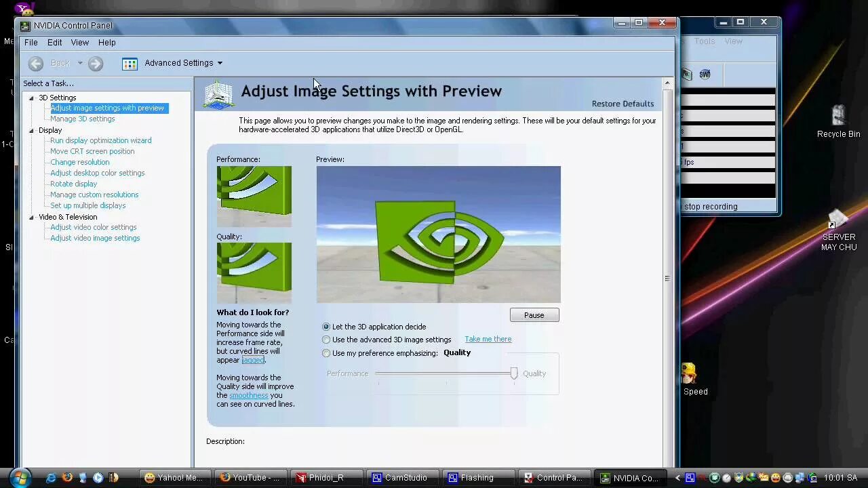Click the jagged help link
Image resolution: width=868 pixels, height=488 pixels.
253,360
